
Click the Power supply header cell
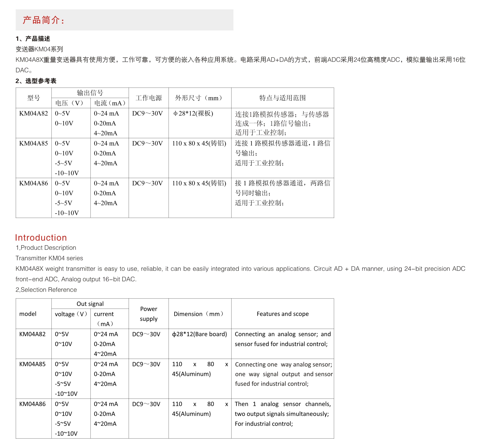pos(148,314)
